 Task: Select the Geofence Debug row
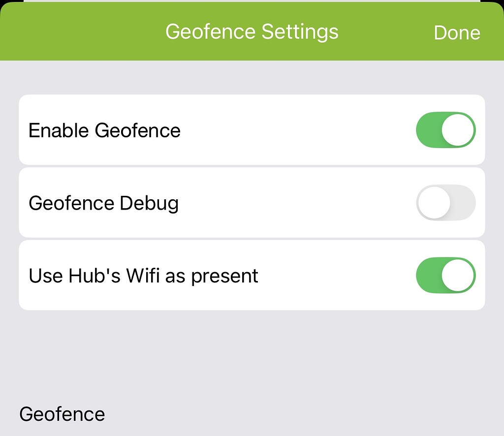coord(252,203)
